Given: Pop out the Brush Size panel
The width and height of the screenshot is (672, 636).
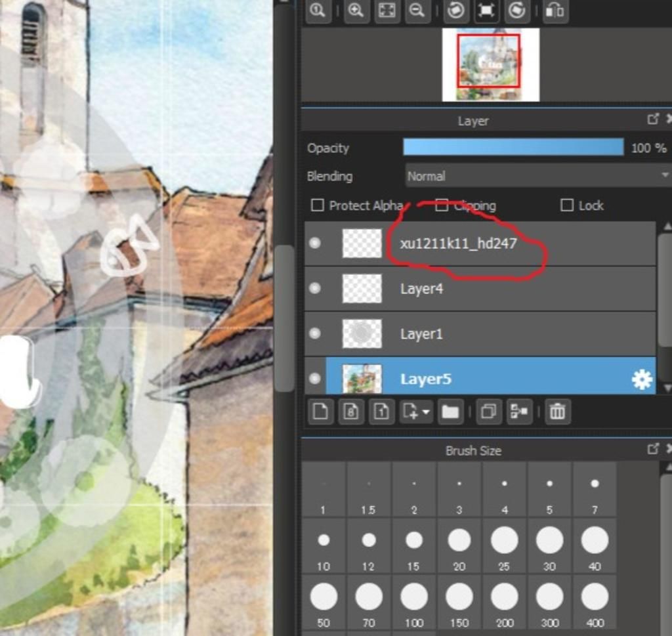Looking at the screenshot, I should [652, 449].
